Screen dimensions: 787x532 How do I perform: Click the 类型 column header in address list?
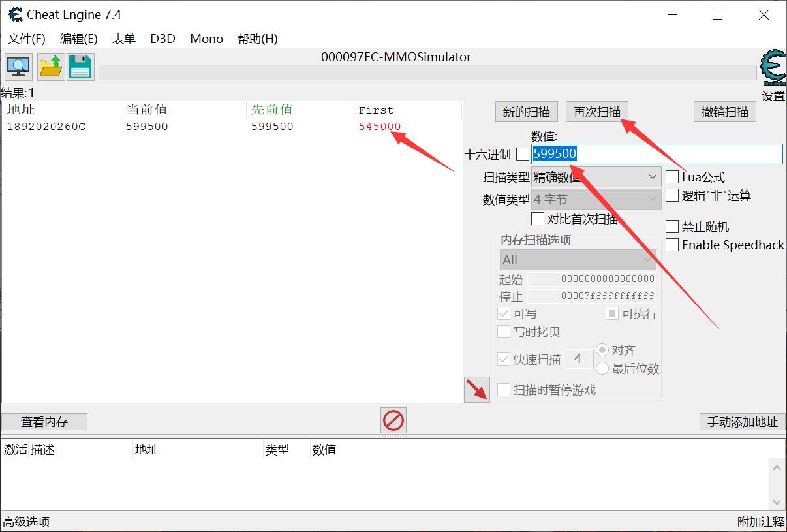286,449
